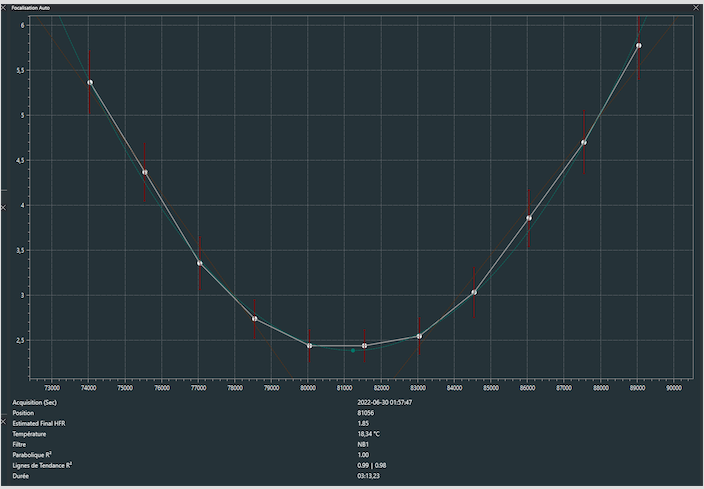Click the HFR value 1.85
Viewport: 704px width, 489px height.
pos(363,423)
